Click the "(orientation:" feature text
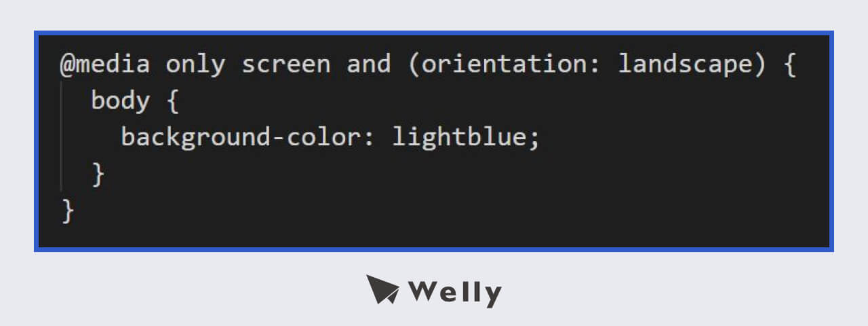 [x=497, y=65]
